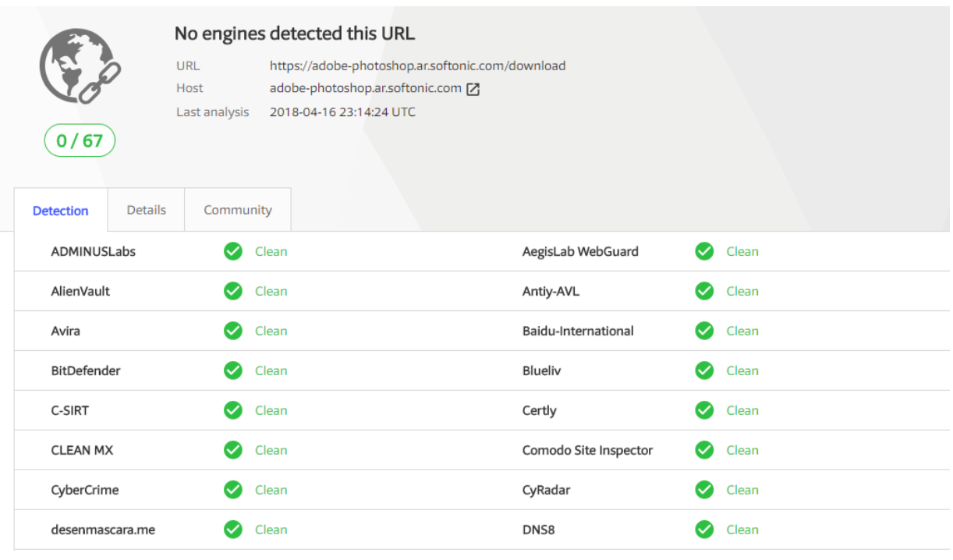Select the DNS8 engine name

538,530
